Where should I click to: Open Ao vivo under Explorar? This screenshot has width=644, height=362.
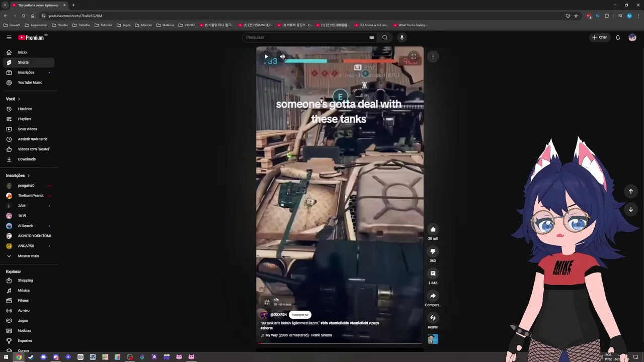click(x=29, y=311)
